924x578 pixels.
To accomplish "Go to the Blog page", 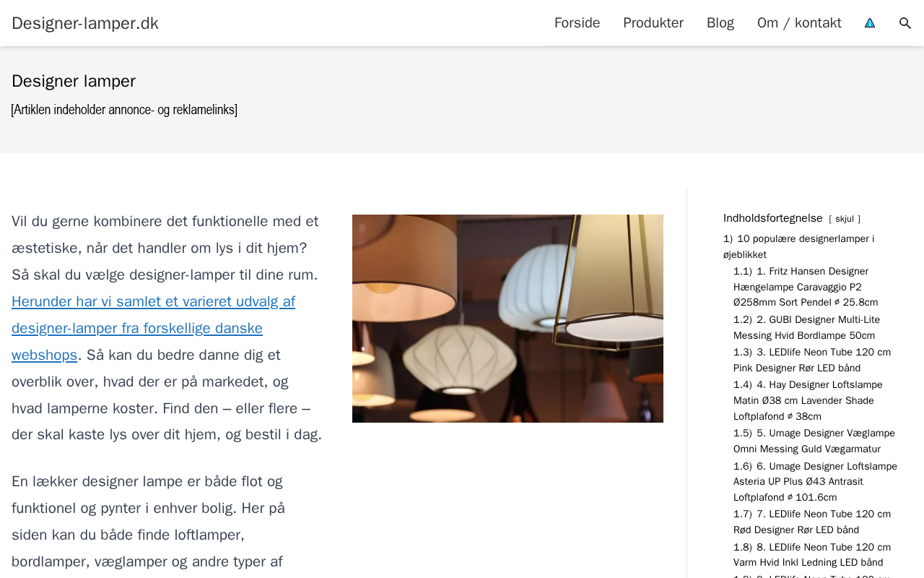I will tap(720, 23).
